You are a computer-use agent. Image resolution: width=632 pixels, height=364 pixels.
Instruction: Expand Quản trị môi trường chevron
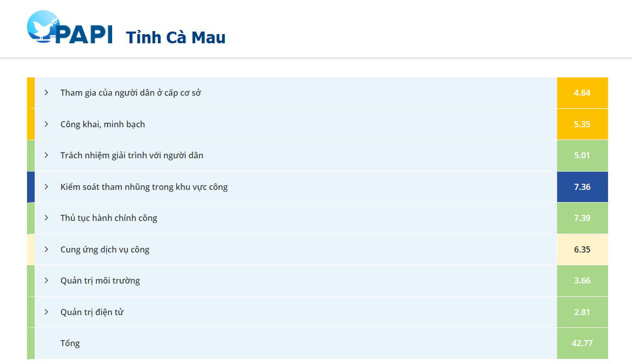click(46, 281)
